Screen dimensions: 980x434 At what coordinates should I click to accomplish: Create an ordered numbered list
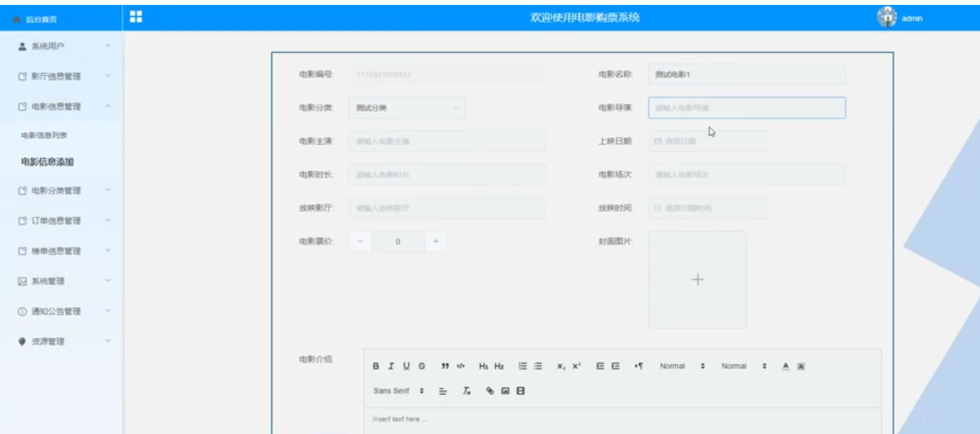[x=523, y=366]
